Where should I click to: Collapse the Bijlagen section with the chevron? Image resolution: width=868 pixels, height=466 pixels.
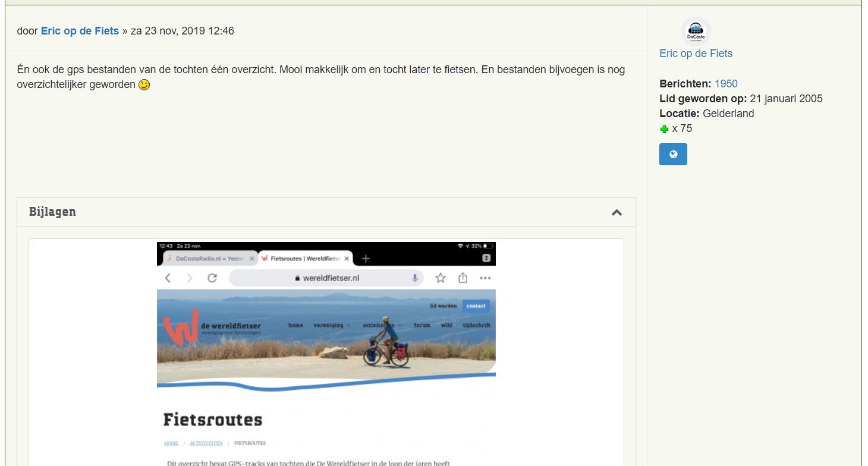coord(617,212)
